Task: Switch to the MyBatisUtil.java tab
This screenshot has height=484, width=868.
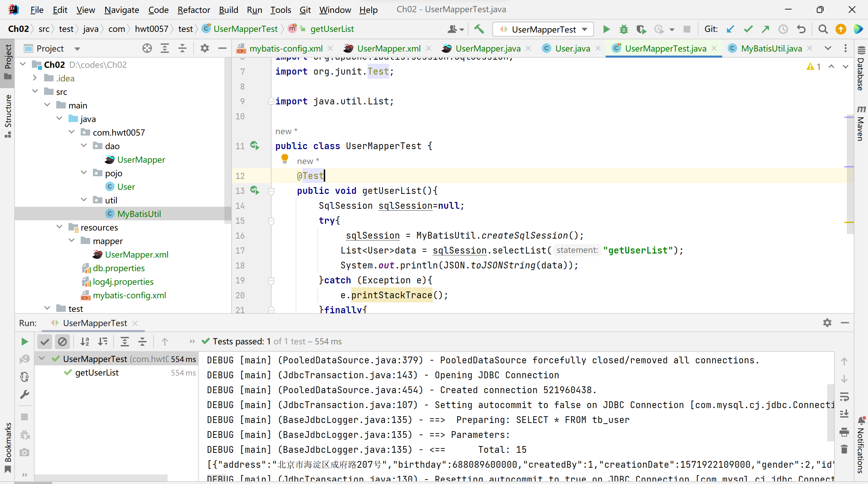Action: 771,48
